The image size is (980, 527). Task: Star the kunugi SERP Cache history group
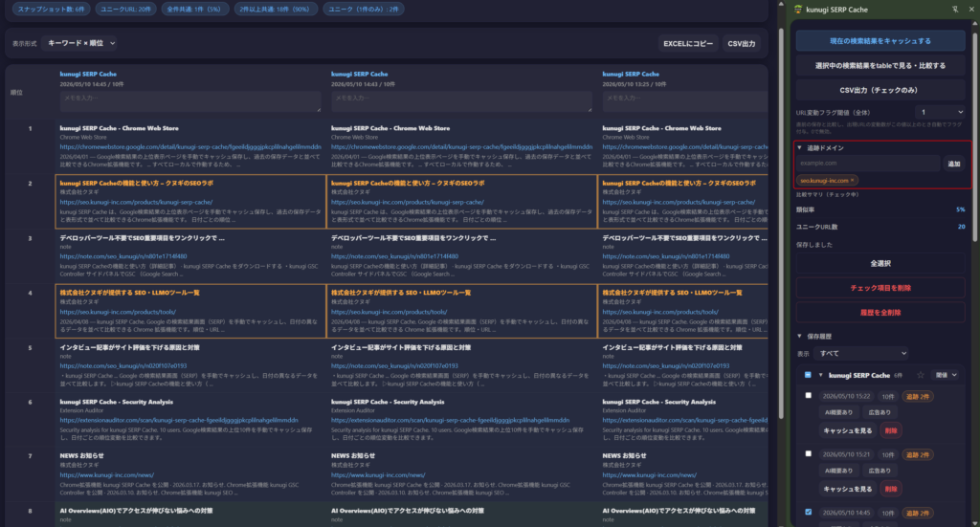(921, 375)
